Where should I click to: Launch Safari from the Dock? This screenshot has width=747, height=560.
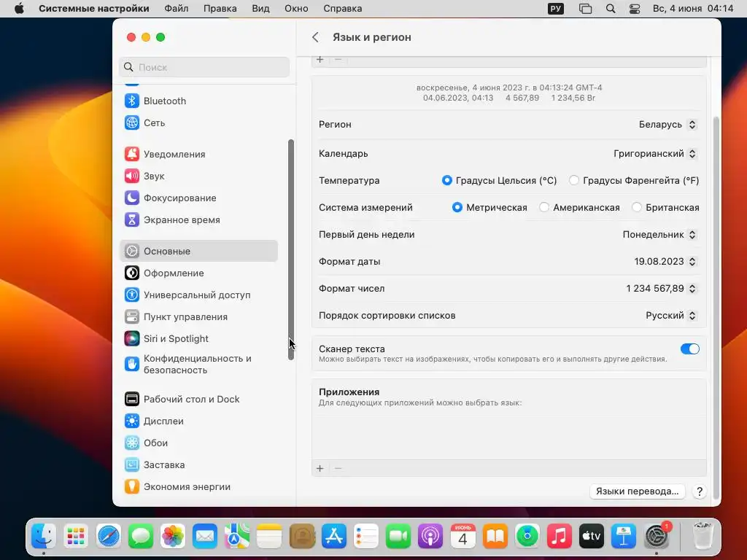(x=108, y=537)
